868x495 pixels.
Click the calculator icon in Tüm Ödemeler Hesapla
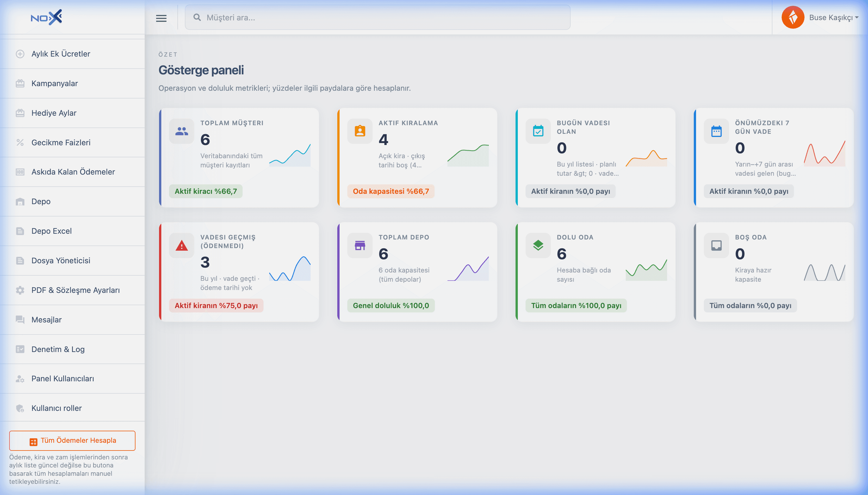click(x=33, y=442)
